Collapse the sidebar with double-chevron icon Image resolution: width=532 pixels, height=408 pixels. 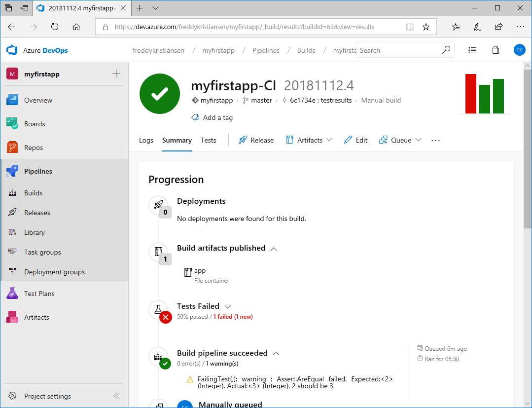[116, 396]
